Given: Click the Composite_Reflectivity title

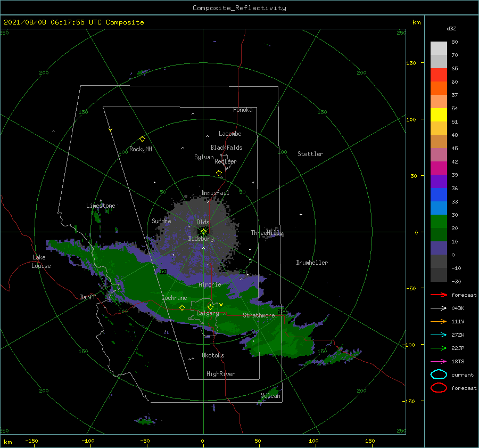Looking at the screenshot, I should coord(239,8).
